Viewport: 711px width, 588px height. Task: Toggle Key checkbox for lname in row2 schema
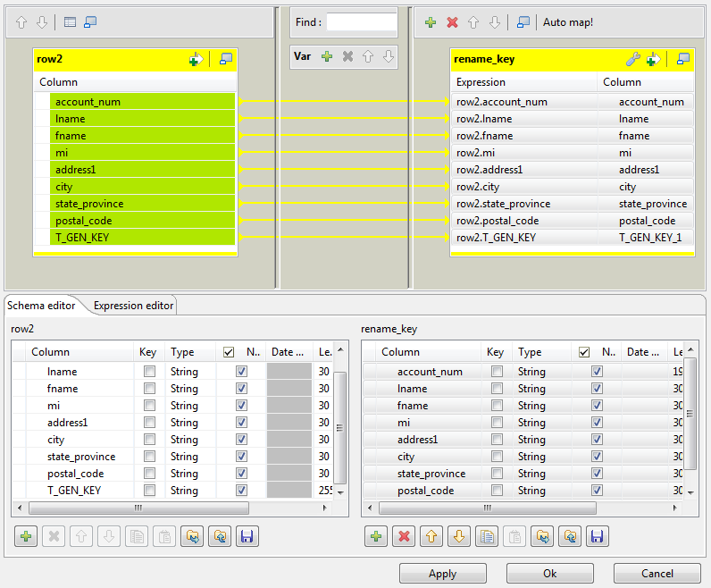click(x=149, y=372)
